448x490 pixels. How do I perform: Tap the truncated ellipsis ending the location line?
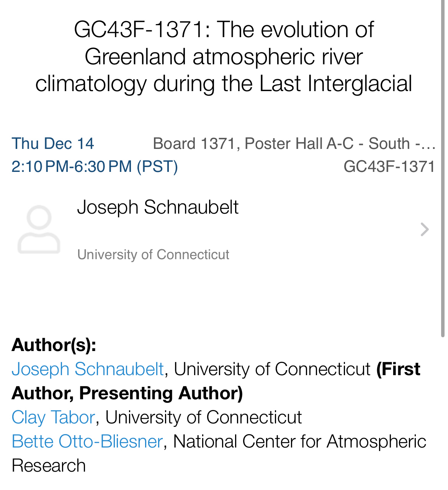coord(430,144)
